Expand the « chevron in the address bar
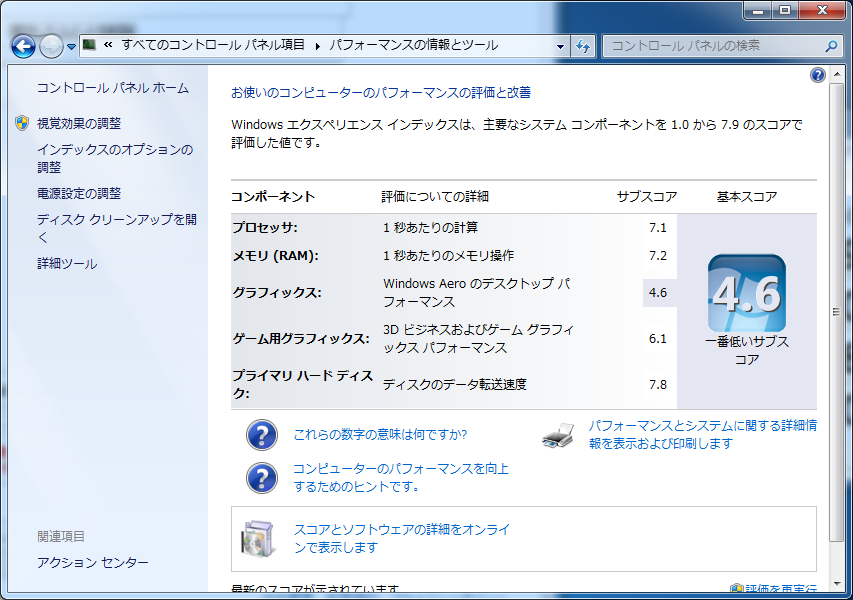The image size is (853, 600). click(x=108, y=45)
